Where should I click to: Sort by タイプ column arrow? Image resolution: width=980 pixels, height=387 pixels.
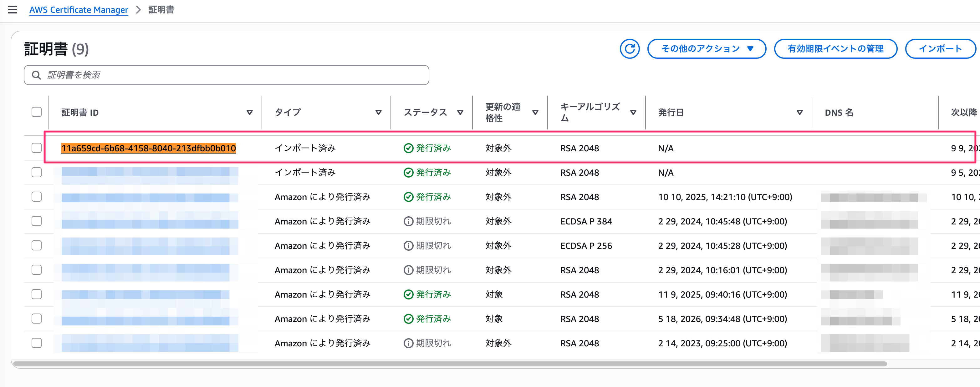[379, 113]
